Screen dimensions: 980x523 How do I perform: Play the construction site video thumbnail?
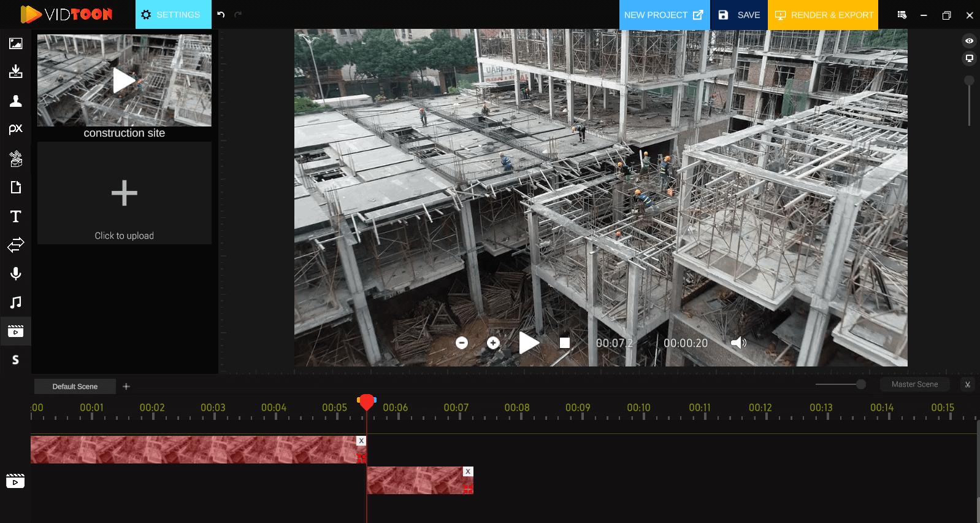click(124, 80)
